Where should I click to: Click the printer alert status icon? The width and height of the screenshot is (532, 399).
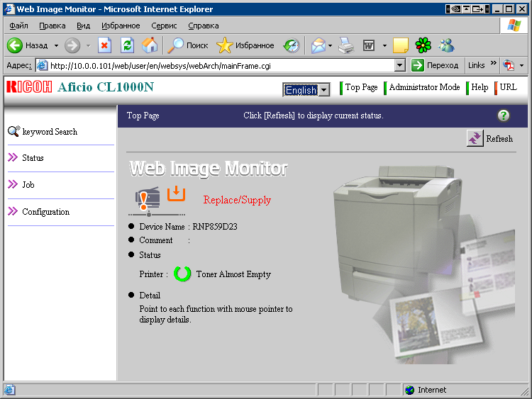[x=148, y=198]
